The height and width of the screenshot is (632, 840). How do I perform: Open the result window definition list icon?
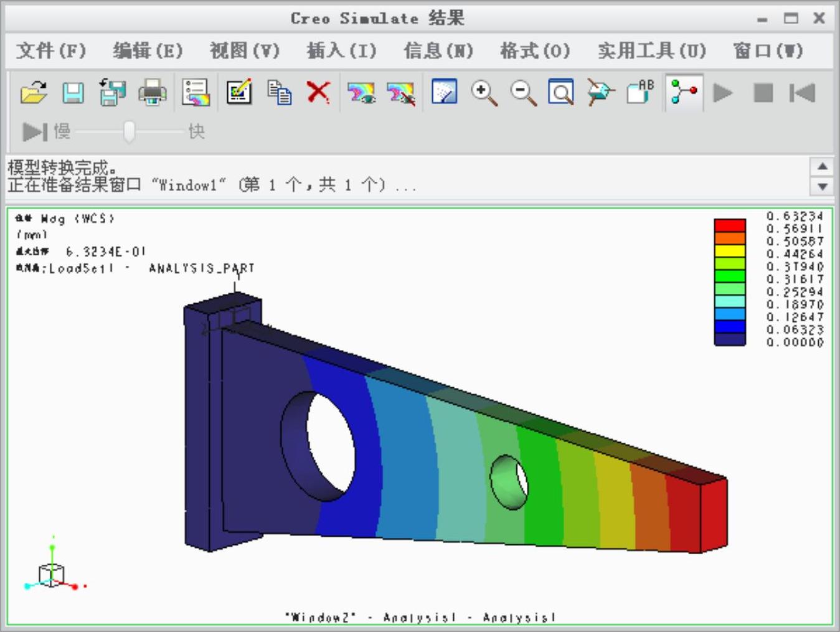[196, 93]
